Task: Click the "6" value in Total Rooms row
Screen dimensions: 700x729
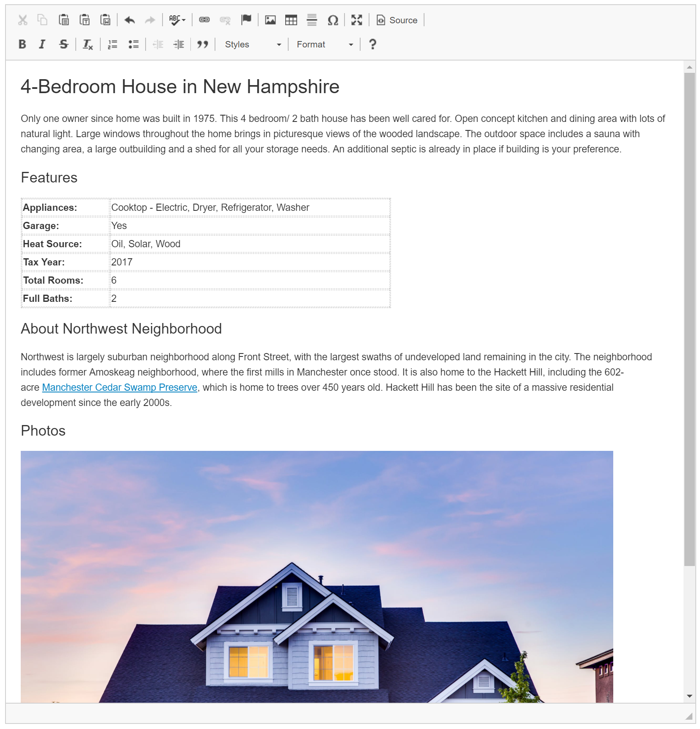Action: coord(114,280)
